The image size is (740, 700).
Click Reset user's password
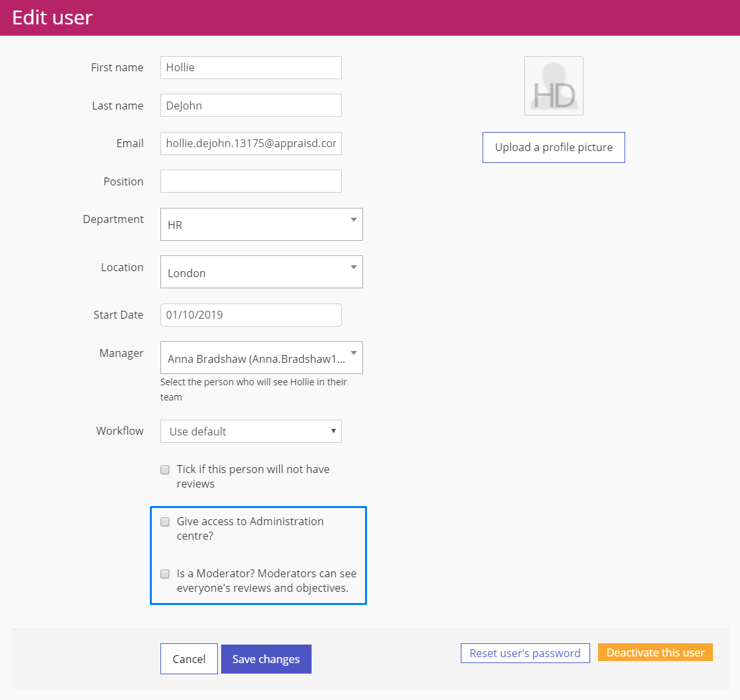point(525,653)
